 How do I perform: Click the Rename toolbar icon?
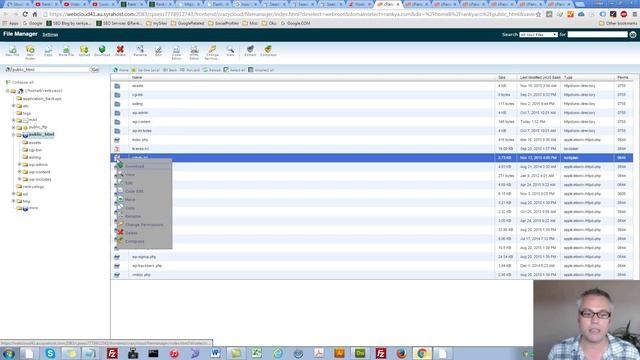pyautogui.click(x=140, y=51)
